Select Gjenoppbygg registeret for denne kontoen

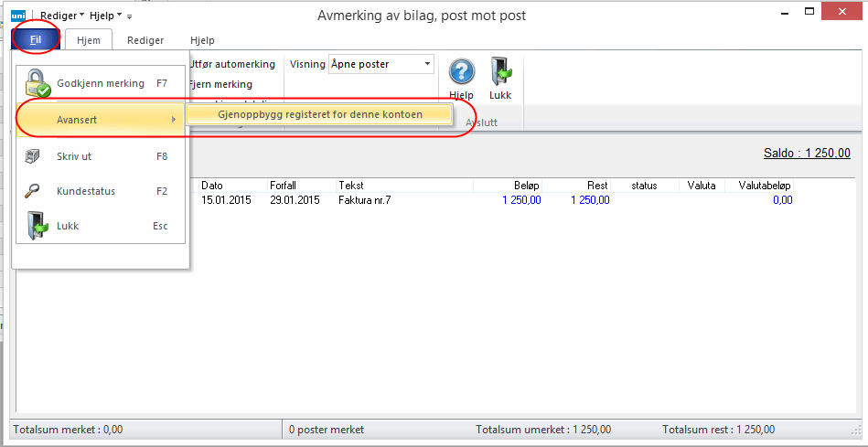coord(319,114)
